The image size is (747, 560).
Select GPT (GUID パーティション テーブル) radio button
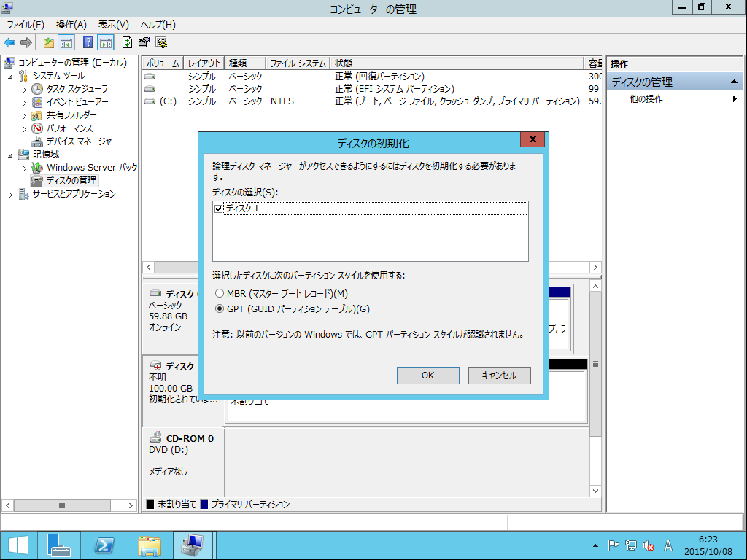[x=219, y=308]
